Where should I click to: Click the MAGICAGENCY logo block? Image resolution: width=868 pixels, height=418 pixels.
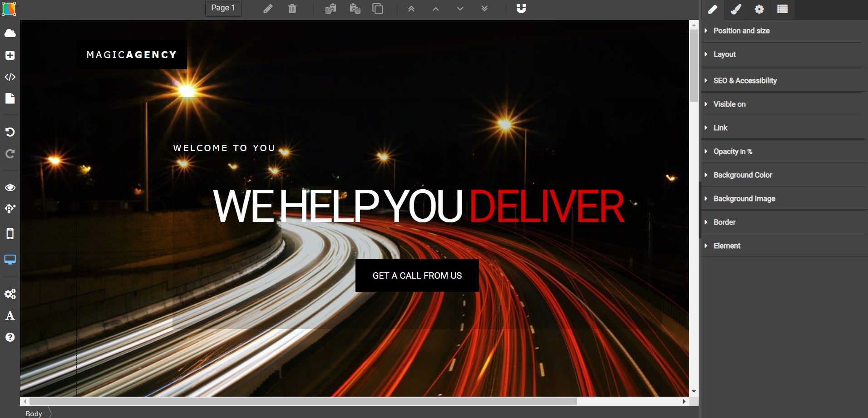(132, 54)
